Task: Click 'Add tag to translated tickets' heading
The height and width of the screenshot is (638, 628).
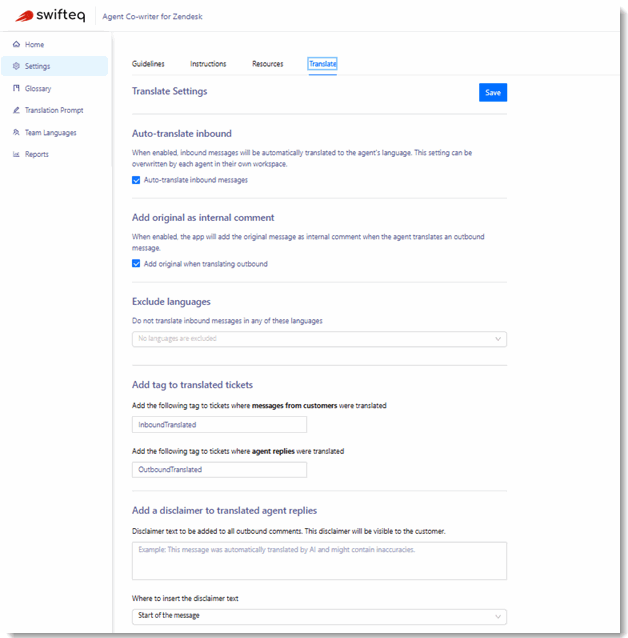Action: (x=192, y=385)
